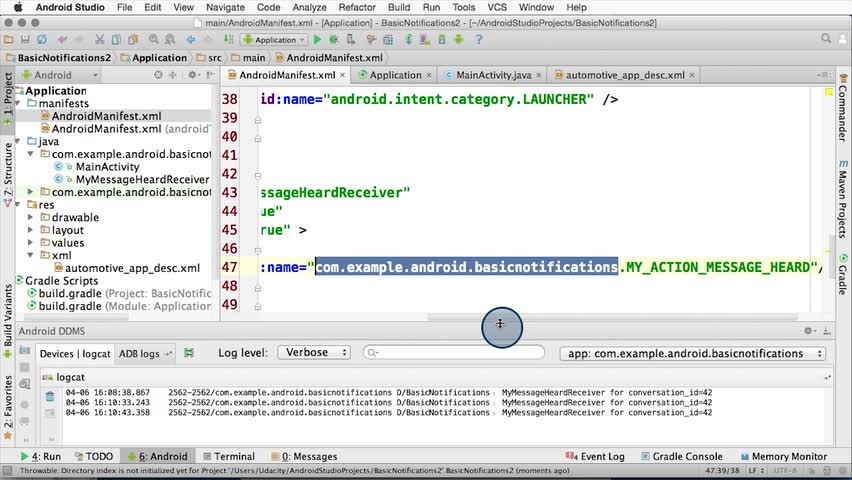
Task: Collapse the manifests folder
Action: point(18,103)
